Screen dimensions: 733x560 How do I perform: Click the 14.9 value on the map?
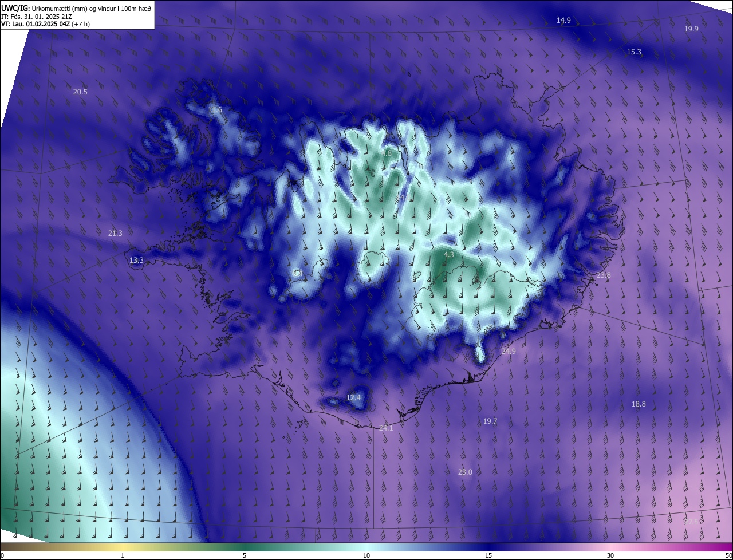coord(563,21)
